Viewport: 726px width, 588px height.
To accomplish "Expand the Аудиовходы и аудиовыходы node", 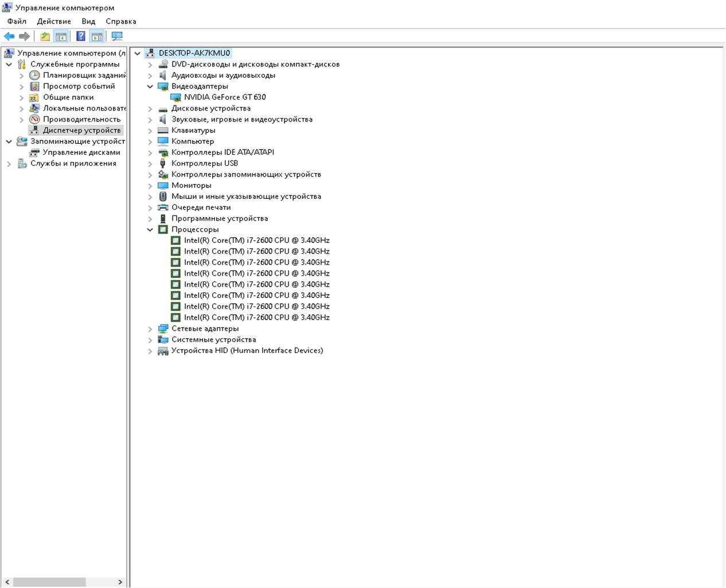I will [150, 76].
